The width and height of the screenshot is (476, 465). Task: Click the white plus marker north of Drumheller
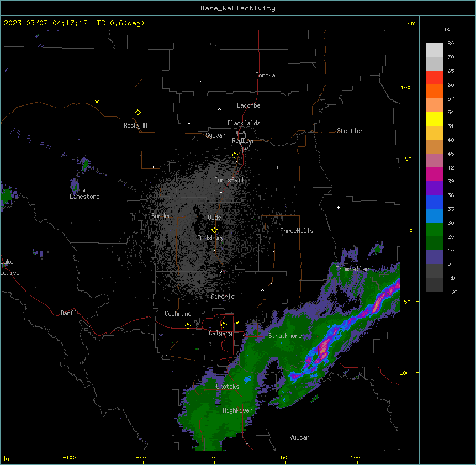(338, 207)
